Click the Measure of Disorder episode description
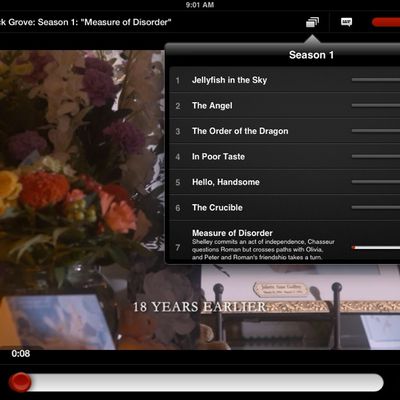The image size is (400, 400). [x=263, y=250]
